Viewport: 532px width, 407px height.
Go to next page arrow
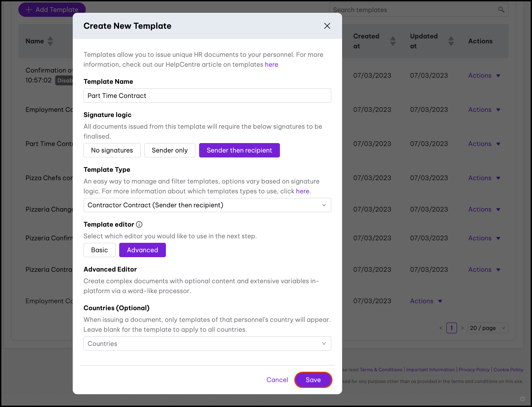[x=462, y=328]
